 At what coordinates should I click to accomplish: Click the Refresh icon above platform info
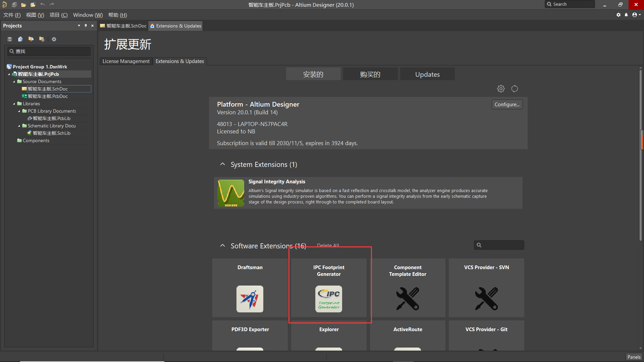[x=515, y=89]
